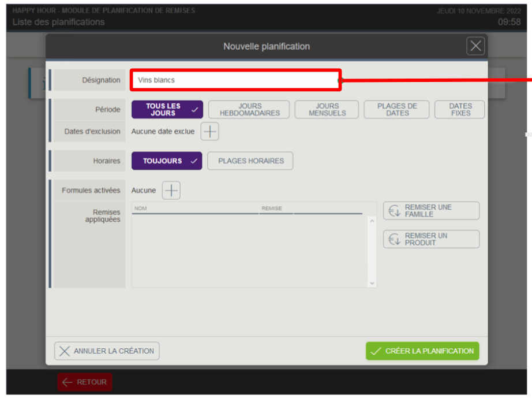Click the Désignation field containing Vins blancs

coord(236,80)
